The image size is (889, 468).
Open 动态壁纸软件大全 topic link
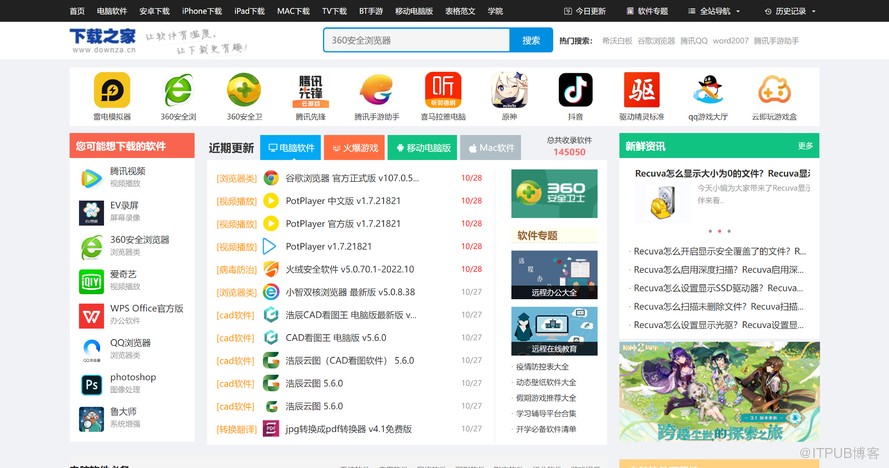point(545,382)
